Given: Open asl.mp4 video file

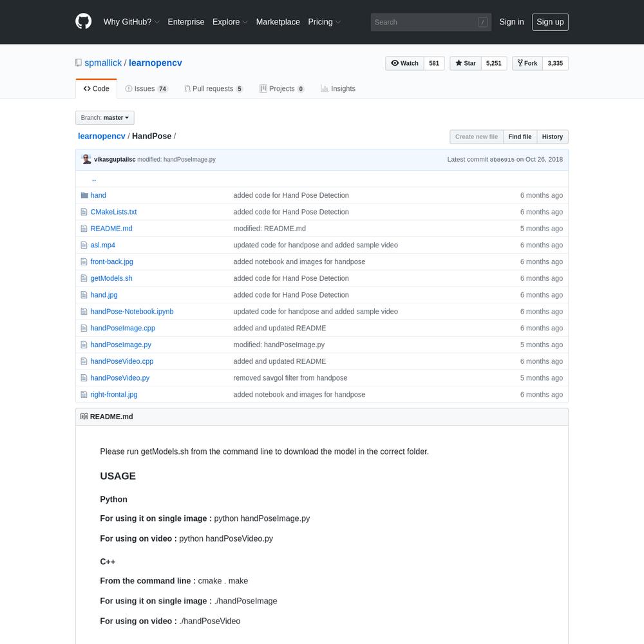Looking at the screenshot, I should click(x=102, y=245).
